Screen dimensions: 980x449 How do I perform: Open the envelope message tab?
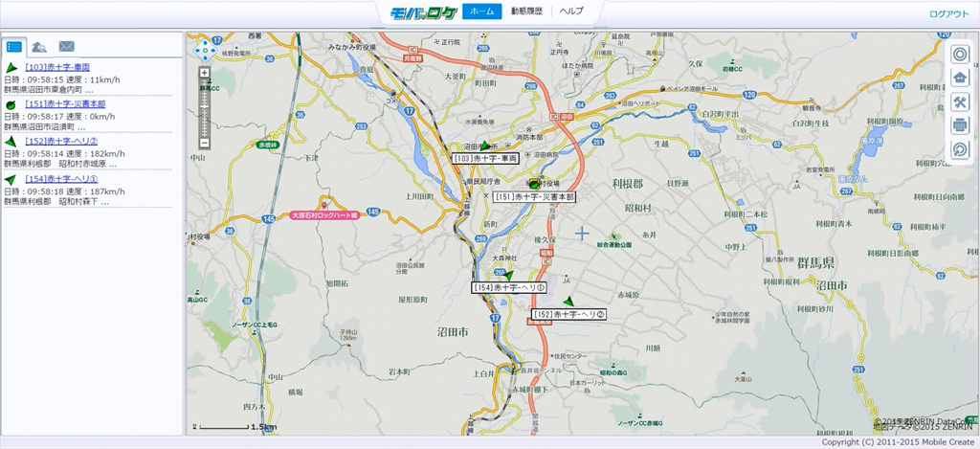[67, 46]
